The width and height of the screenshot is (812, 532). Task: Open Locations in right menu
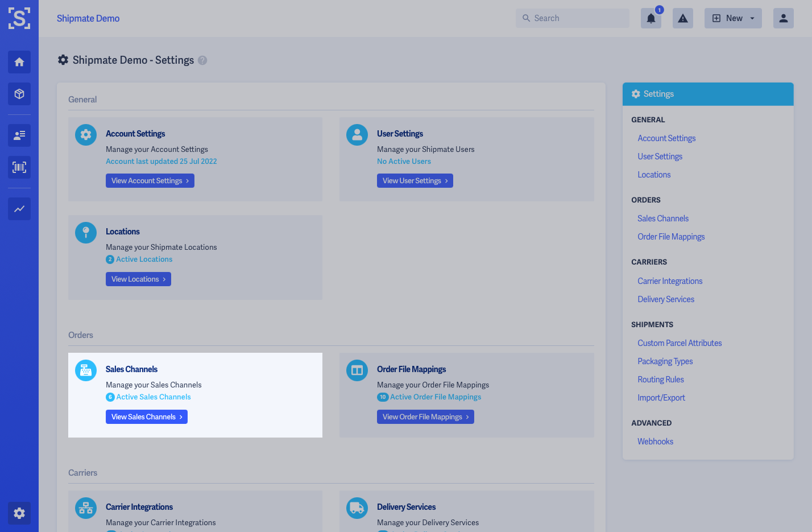pyautogui.click(x=654, y=175)
